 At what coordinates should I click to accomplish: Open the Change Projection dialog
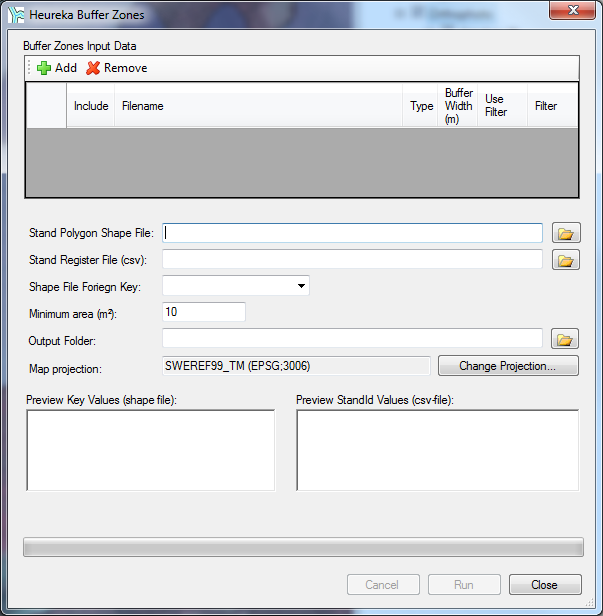click(508, 366)
